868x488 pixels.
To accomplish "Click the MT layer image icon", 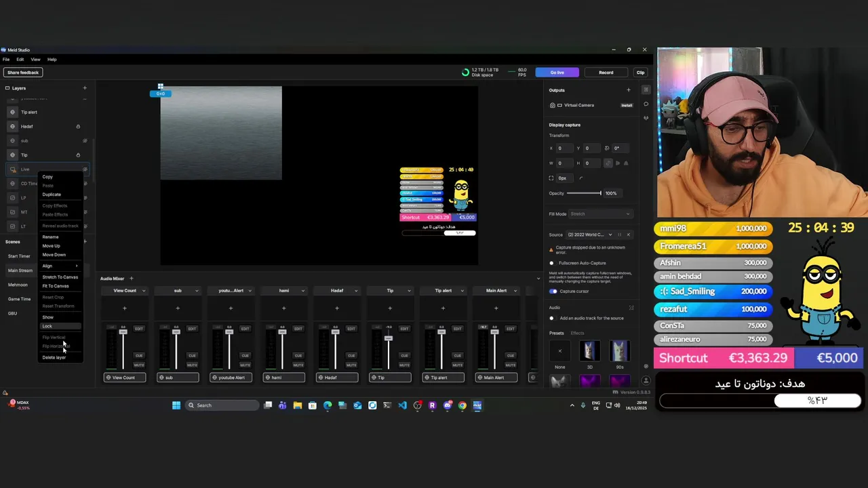I will click(12, 211).
